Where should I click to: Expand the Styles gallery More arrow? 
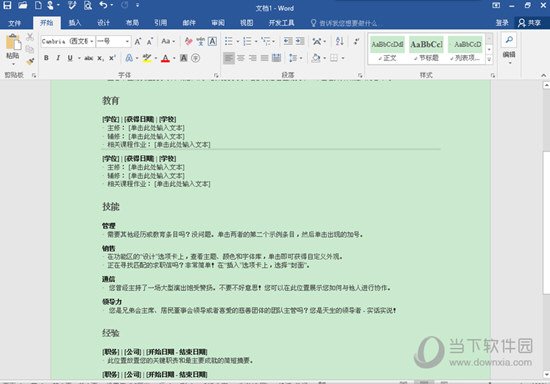[489, 60]
